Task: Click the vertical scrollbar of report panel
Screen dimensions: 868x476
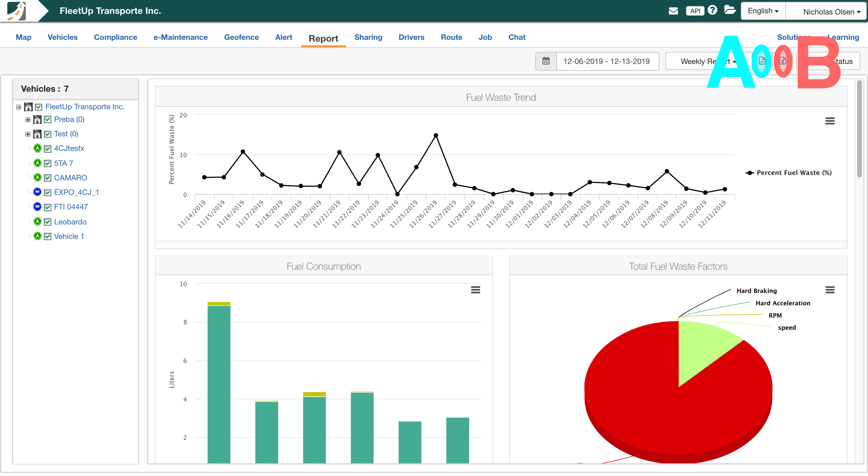Action: coord(860,128)
